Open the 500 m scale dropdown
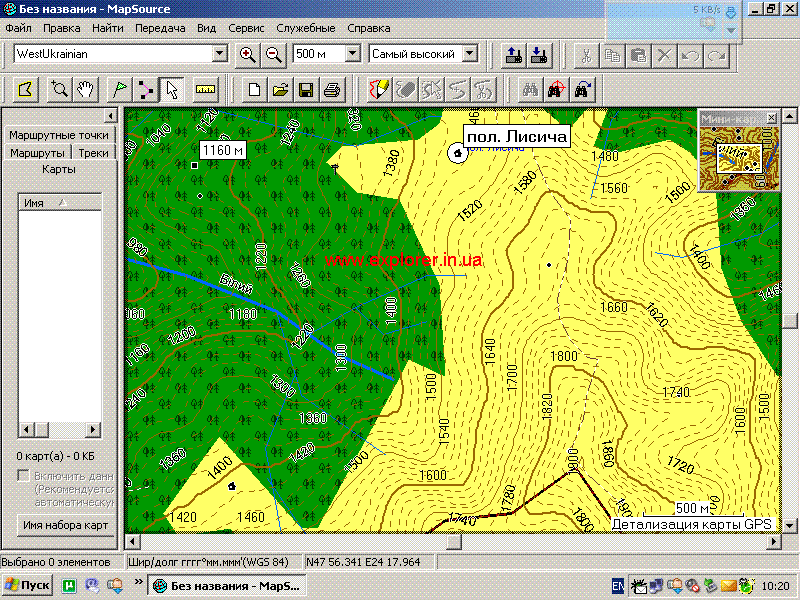This screenshot has height=600, width=800. [352, 54]
